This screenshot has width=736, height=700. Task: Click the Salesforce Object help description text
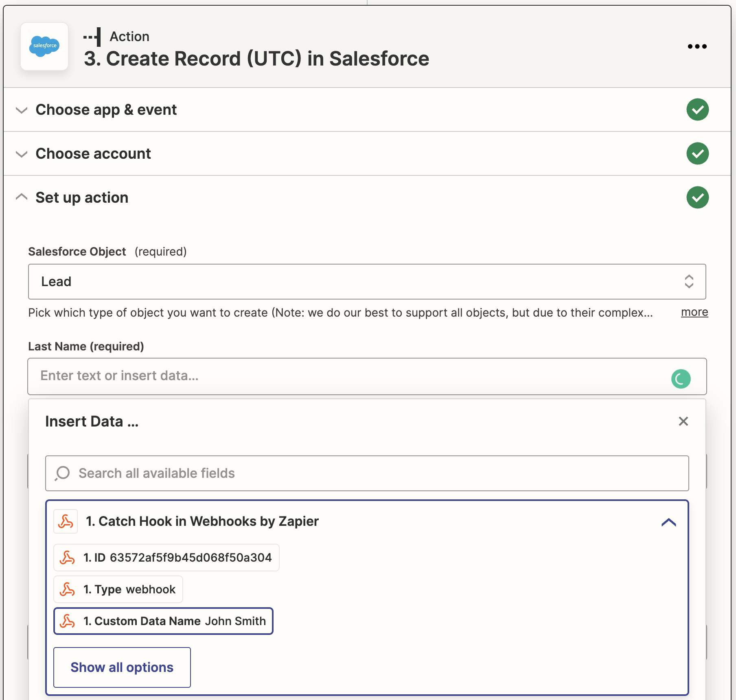tap(340, 313)
